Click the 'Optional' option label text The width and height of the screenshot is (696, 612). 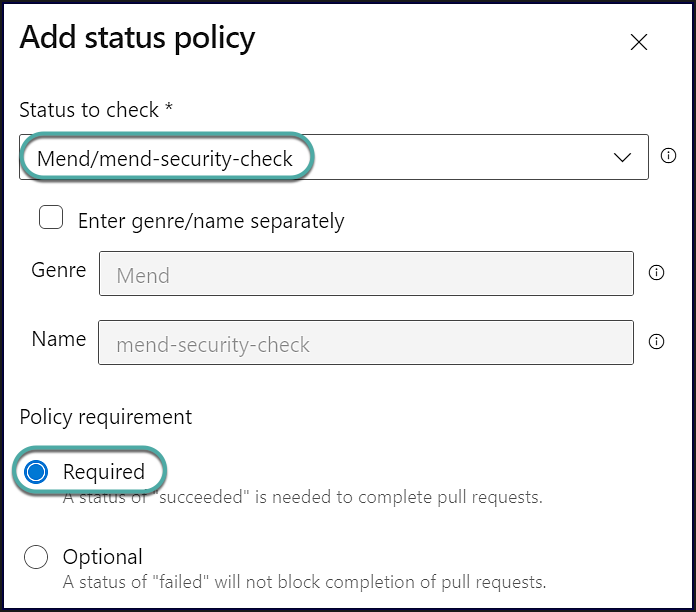click(102, 557)
